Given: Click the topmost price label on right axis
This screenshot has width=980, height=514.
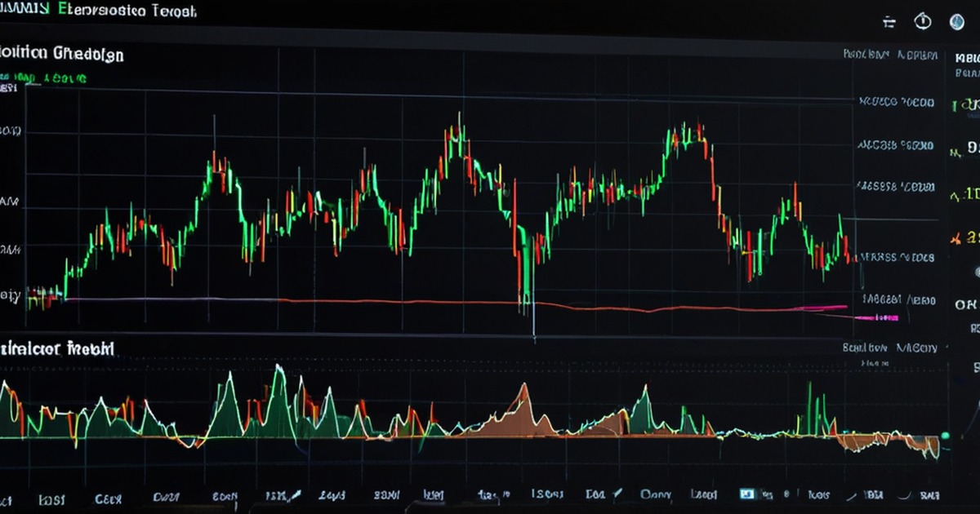Looking at the screenshot, I should (x=896, y=103).
